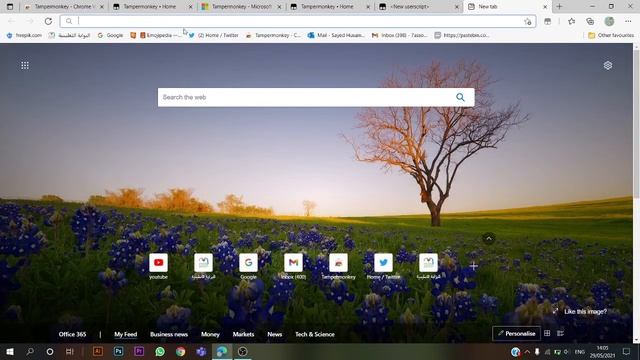
Task: Select the Tech & Science feed tab
Action: [x=315, y=334]
